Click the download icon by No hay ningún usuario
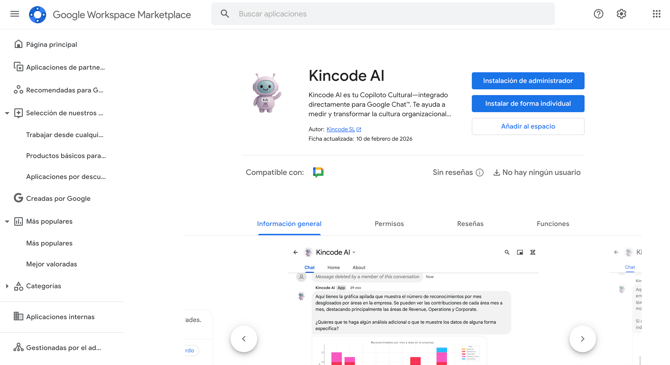 [497, 173]
